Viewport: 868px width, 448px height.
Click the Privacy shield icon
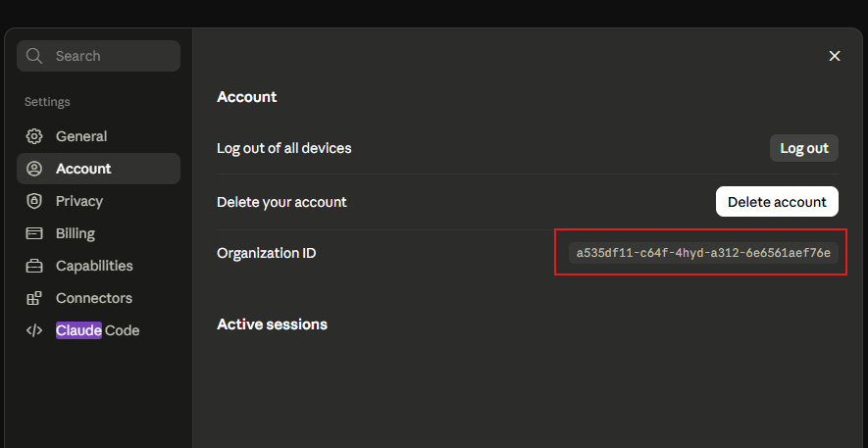tap(34, 201)
